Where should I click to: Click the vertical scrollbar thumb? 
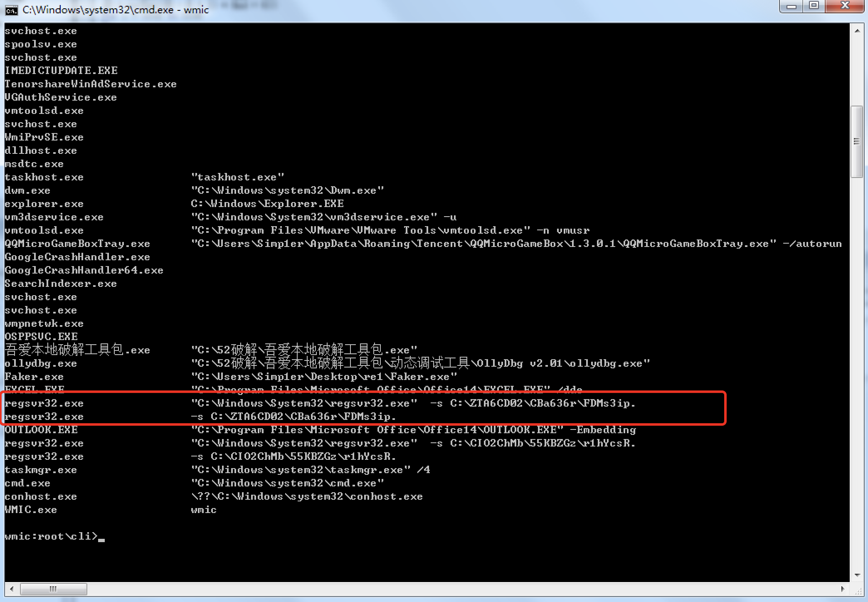pos(856,141)
